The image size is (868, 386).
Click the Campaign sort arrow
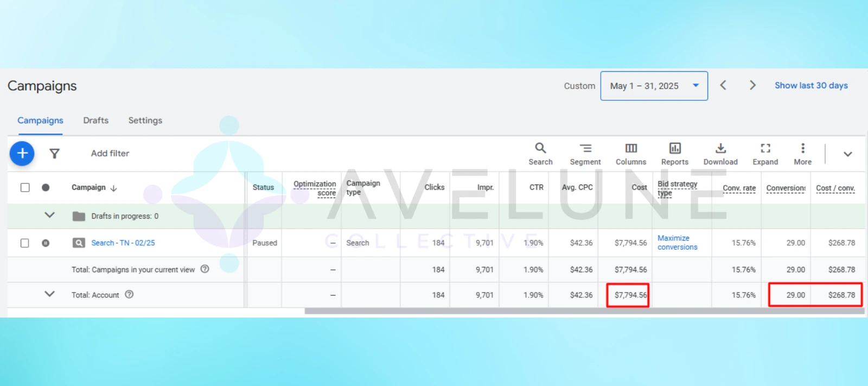pyautogui.click(x=113, y=188)
